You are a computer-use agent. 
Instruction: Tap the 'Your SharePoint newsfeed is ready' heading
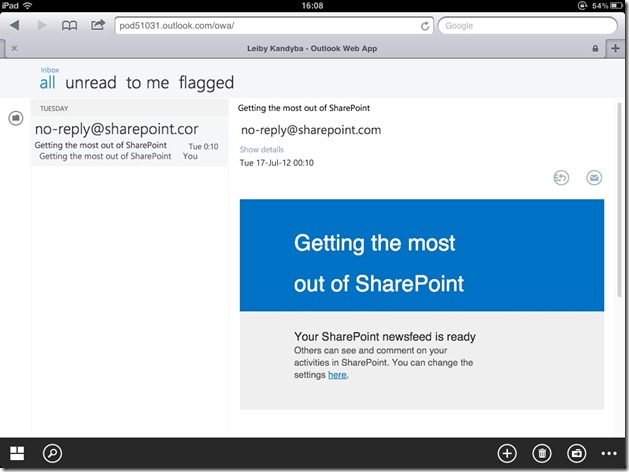pos(385,336)
